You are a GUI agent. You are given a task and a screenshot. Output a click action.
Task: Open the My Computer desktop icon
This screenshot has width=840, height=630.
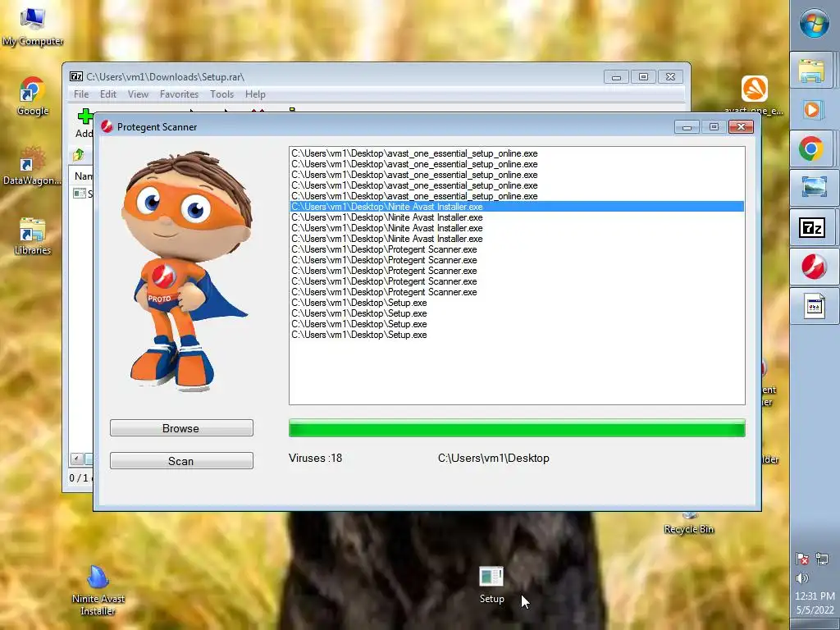tap(32, 25)
